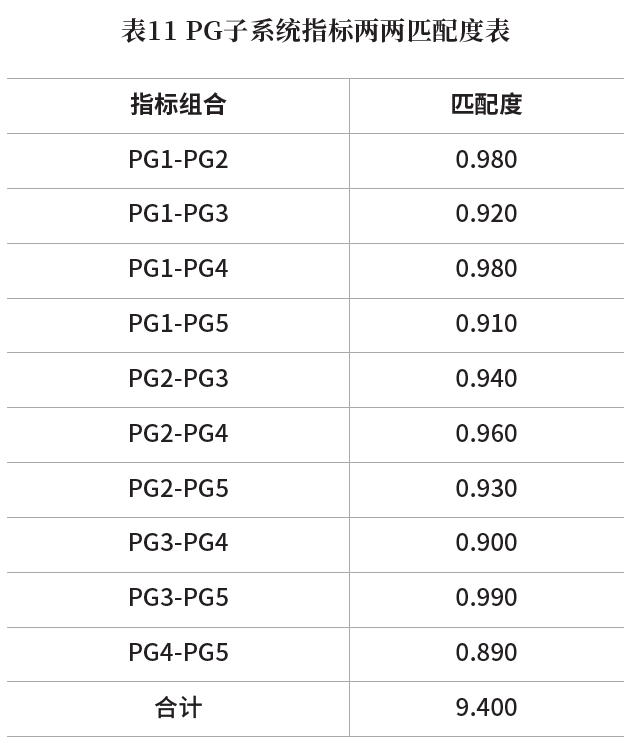Image resolution: width=633 pixels, height=741 pixels.
Task: Select the 匹配度 column header
Action: (486, 104)
